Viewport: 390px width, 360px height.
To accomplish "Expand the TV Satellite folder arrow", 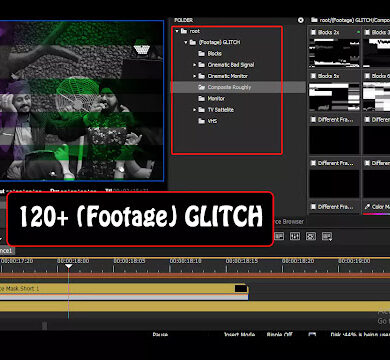I will pos(194,110).
